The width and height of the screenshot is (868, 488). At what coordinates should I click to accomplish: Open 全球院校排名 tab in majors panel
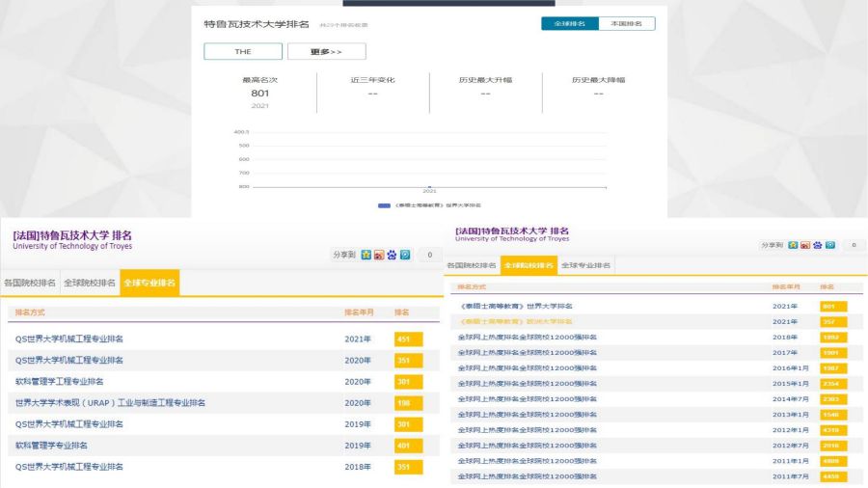90,283
